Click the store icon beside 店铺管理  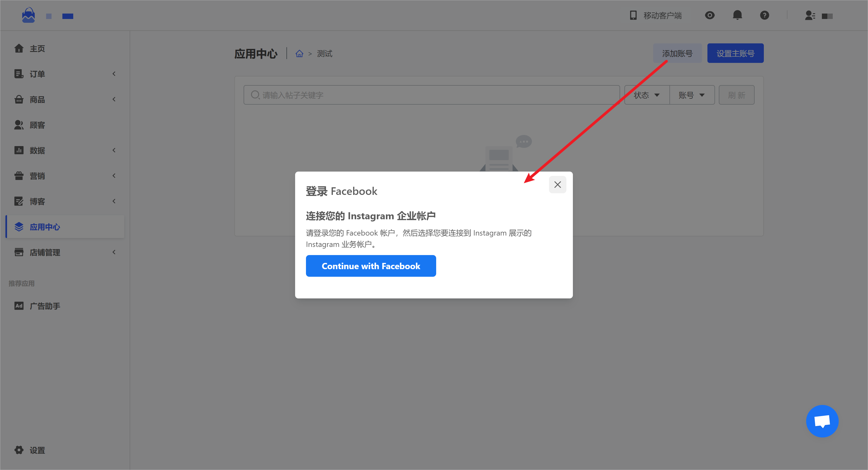point(19,252)
